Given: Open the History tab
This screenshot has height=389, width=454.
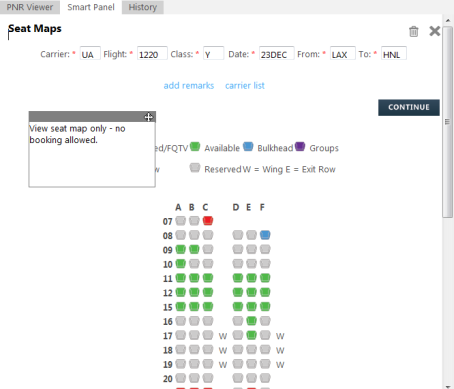Looking at the screenshot, I should 143,7.
